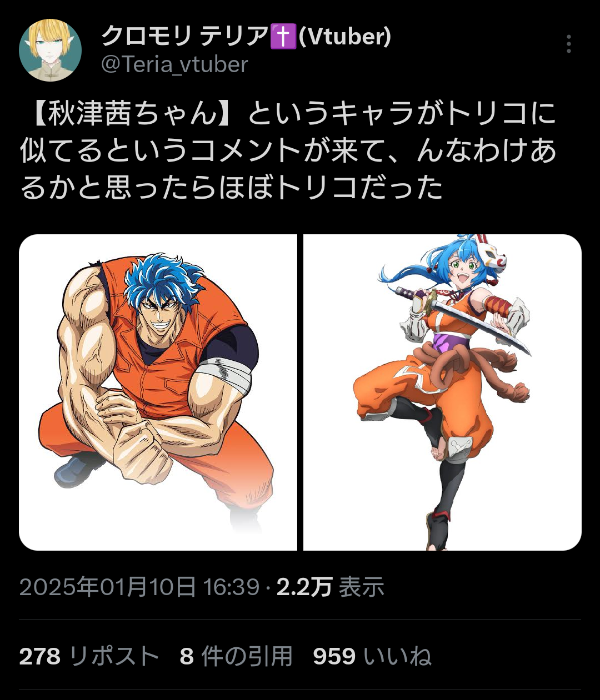Open the @Teria_vtuber handle link

tap(174, 65)
